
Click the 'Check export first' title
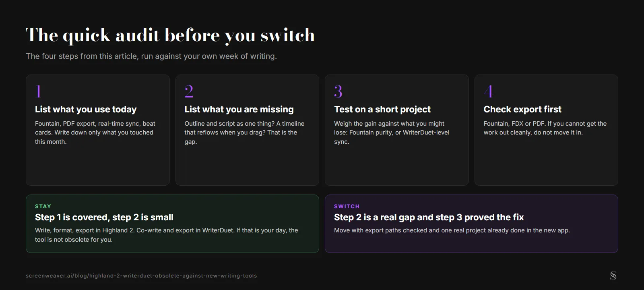[522, 109]
